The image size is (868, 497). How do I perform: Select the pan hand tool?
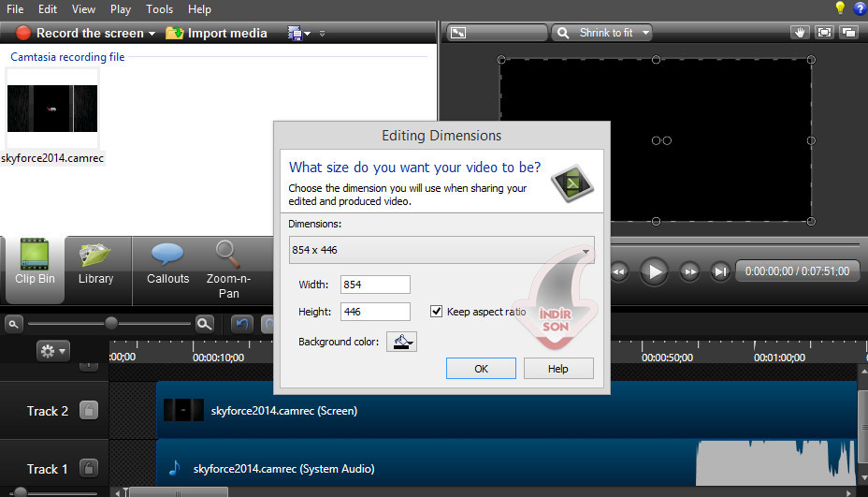[800, 32]
